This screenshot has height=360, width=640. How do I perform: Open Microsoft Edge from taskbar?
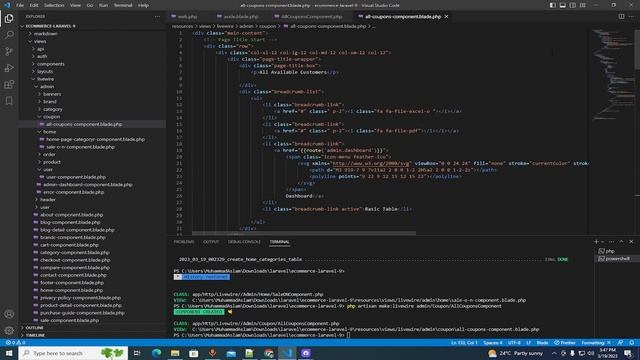[x=156, y=353]
